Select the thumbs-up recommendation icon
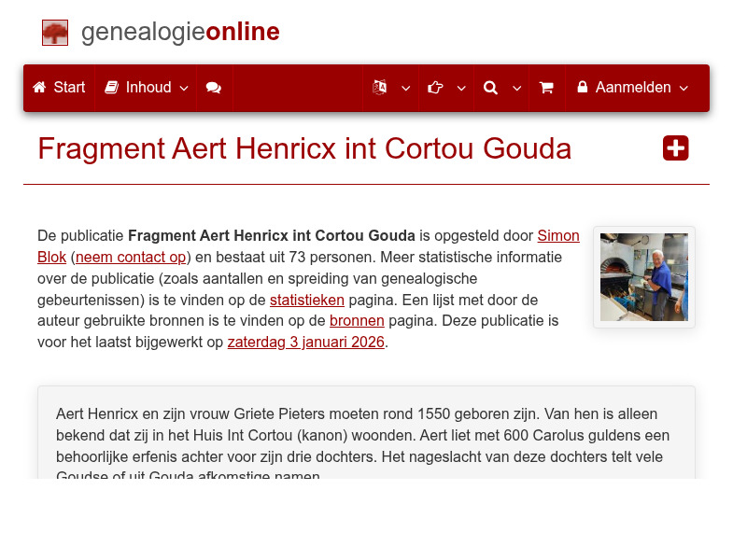The image size is (747, 560). click(435, 87)
